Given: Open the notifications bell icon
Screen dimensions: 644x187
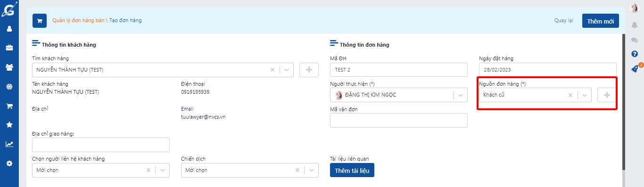Looking at the screenshot, I should coord(635,25).
